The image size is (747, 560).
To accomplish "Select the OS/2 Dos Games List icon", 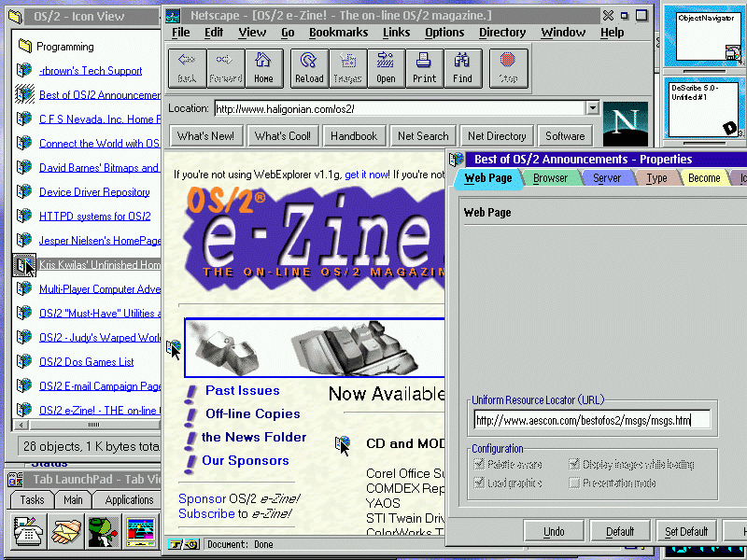I will (x=24, y=361).
